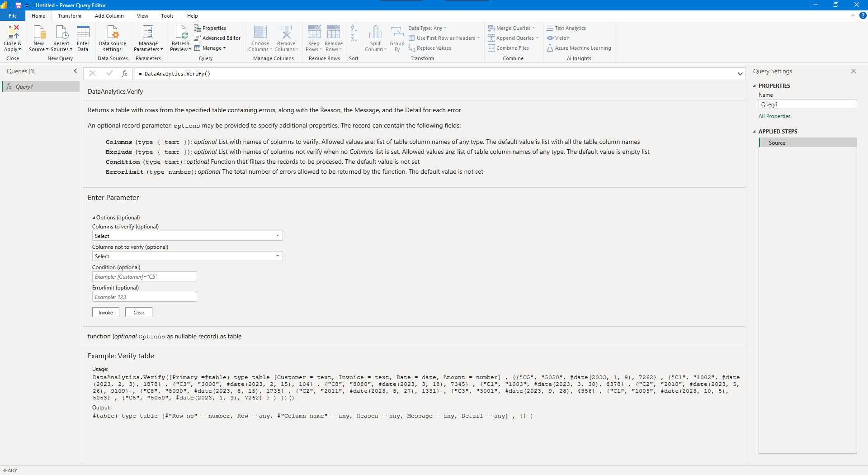
Task: Click Remove Rows icon
Action: 334,32
